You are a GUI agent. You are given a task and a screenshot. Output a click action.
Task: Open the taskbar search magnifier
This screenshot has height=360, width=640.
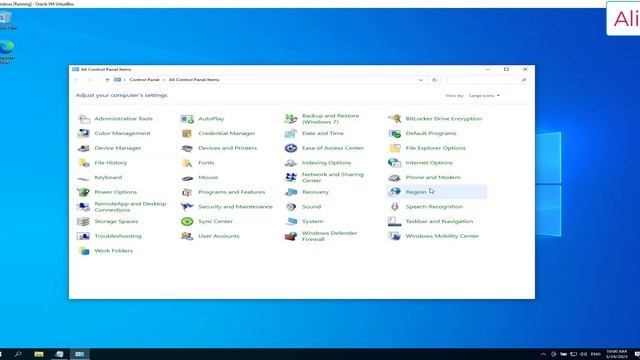coord(18,354)
